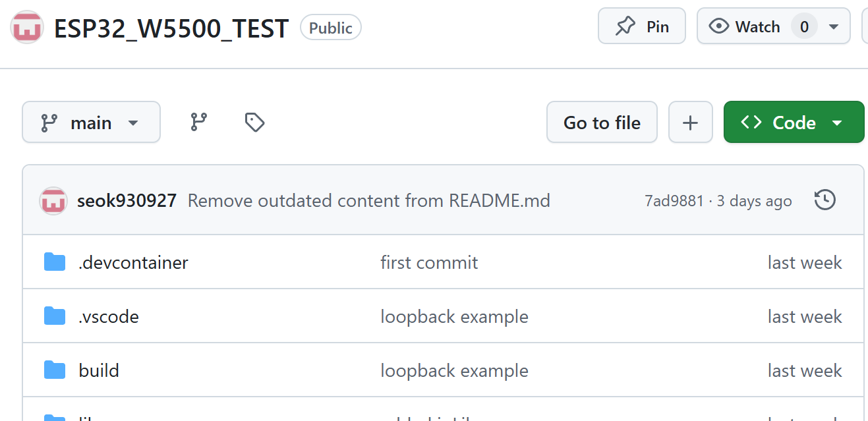Screen dimensions: 868x421
Task: Click the .vscode folder icon
Action: pyautogui.click(x=55, y=316)
